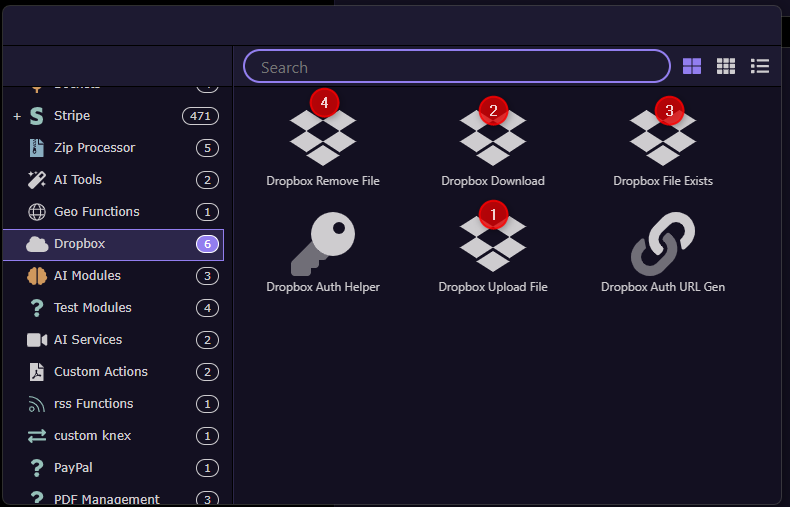Choose the Dropbox File Exists module
This screenshot has width=790, height=507.
pos(663,139)
